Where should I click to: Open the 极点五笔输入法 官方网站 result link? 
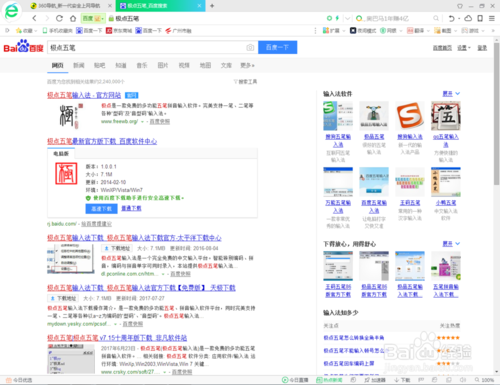84,95
